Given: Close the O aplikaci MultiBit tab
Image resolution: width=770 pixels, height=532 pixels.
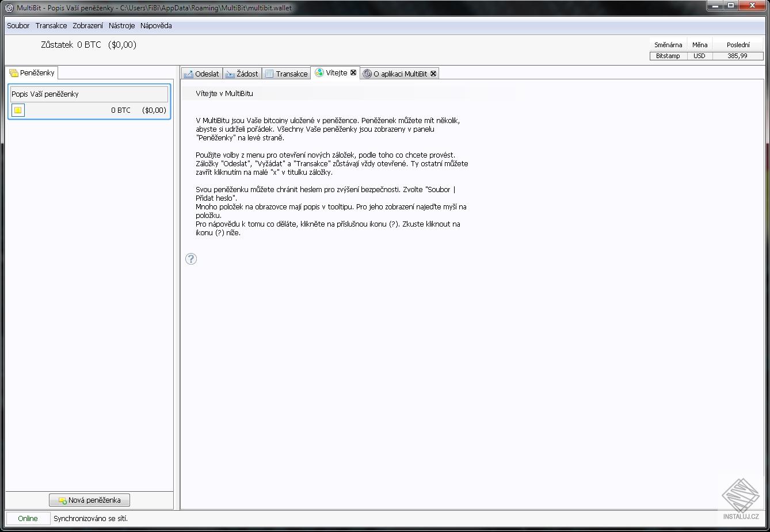Looking at the screenshot, I should point(433,74).
